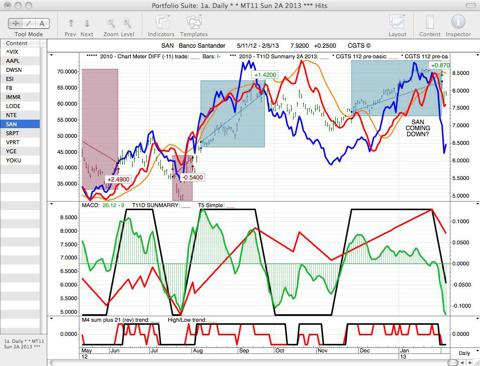Viewport: 480px width, 366px height.
Task: Click the High/Low trend label
Action: (187, 320)
